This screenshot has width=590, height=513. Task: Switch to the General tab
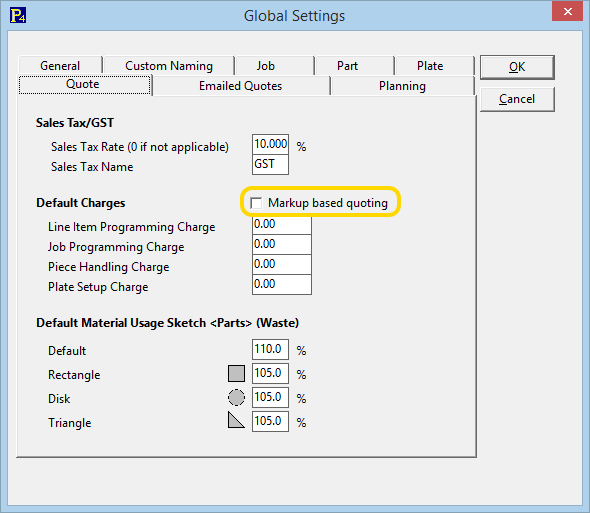(x=60, y=65)
